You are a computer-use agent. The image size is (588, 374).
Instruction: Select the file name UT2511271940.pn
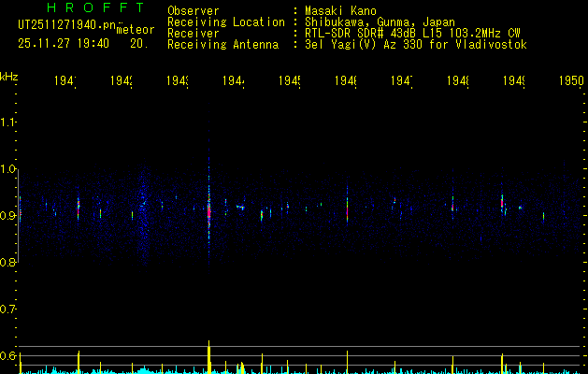point(67,24)
